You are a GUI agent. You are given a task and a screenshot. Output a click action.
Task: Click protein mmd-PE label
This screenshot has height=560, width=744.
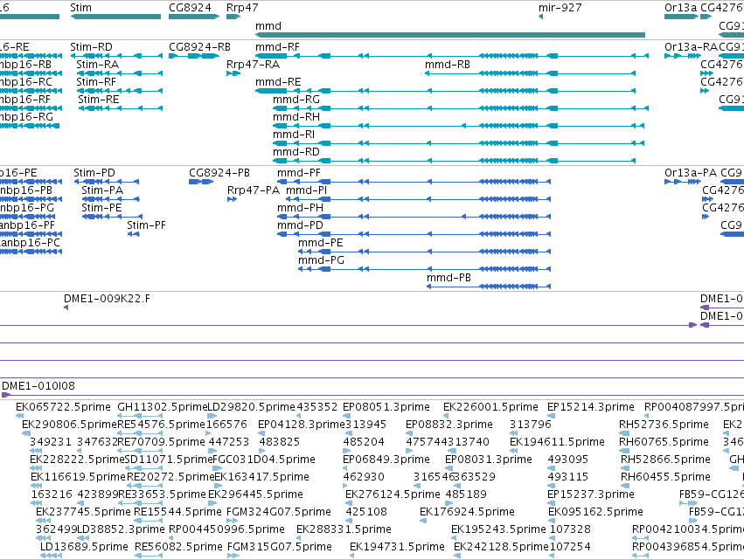coord(320,243)
